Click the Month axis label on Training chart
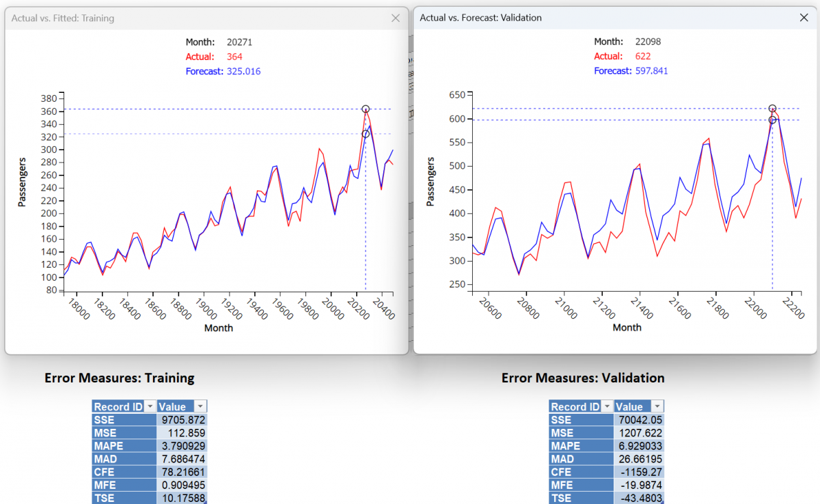 pyautogui.click(x=219, y=328)
